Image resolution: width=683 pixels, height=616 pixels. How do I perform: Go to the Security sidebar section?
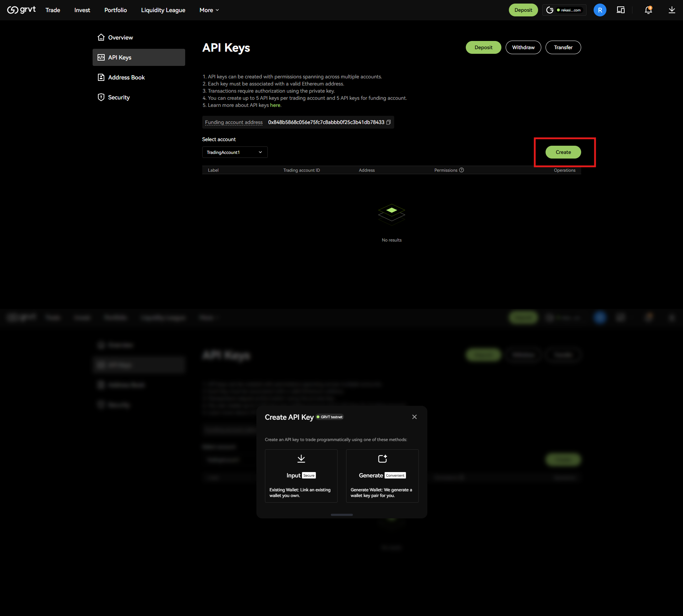[119, 97]
